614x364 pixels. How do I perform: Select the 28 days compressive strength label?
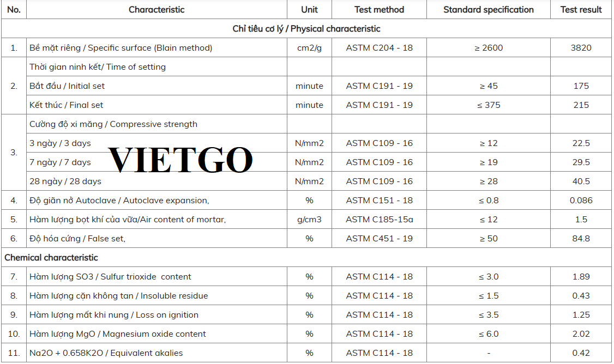(x=65, y=181)
